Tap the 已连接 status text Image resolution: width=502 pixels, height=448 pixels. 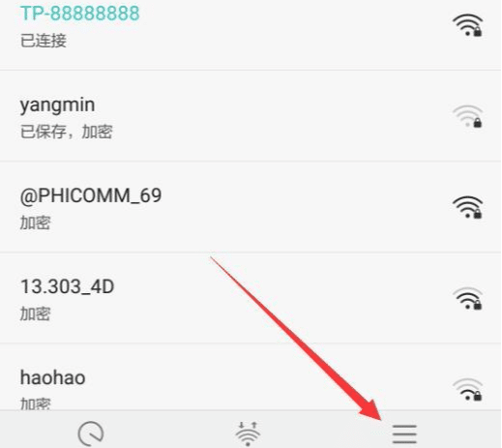click(44, 41)
